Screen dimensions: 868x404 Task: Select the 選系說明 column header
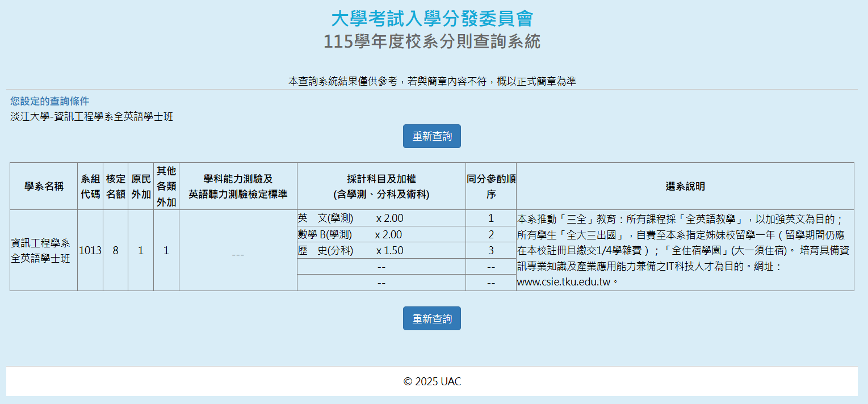tap(685, 186)
